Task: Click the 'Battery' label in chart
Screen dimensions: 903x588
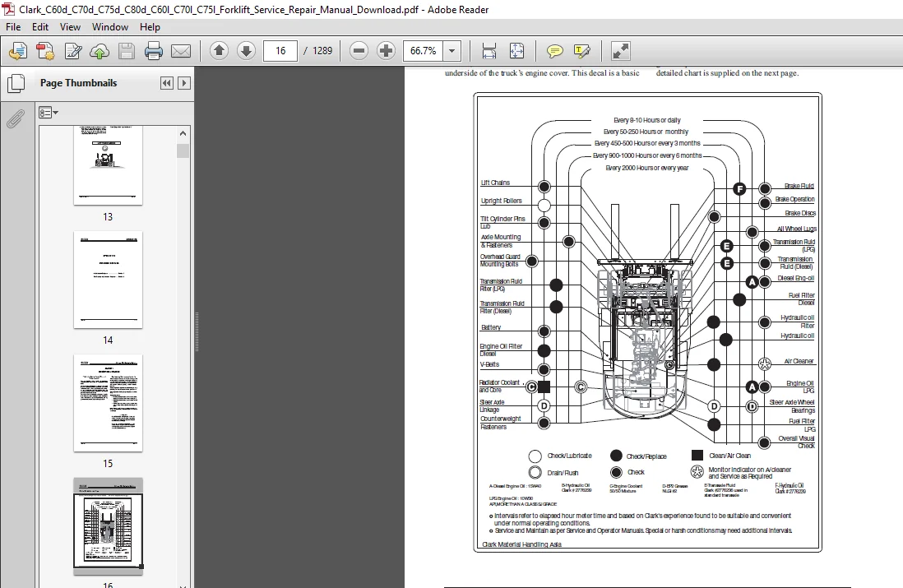Action: 491,327
